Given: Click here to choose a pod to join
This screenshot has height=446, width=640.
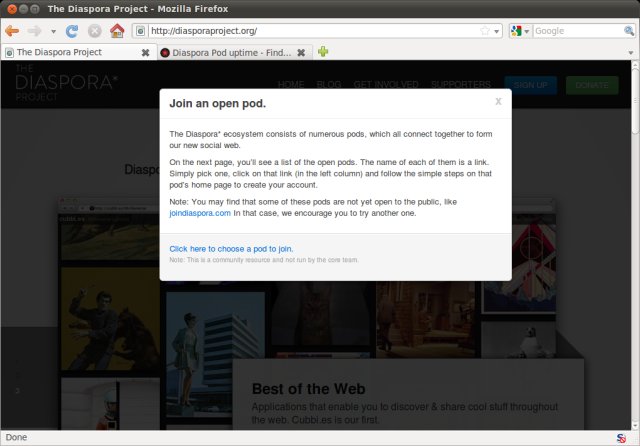Looking at the screenshot, I should pos(231,248).
